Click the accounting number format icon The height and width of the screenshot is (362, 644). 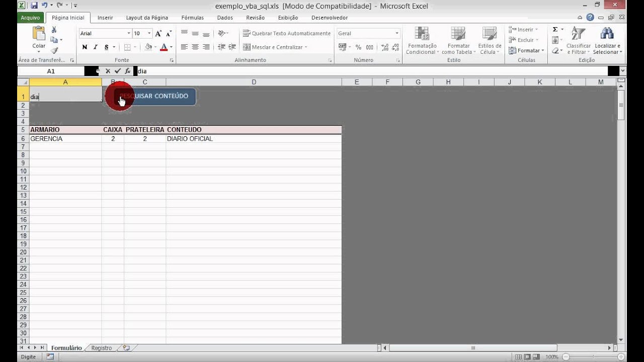pyautogui.click(x=343, y=47)
